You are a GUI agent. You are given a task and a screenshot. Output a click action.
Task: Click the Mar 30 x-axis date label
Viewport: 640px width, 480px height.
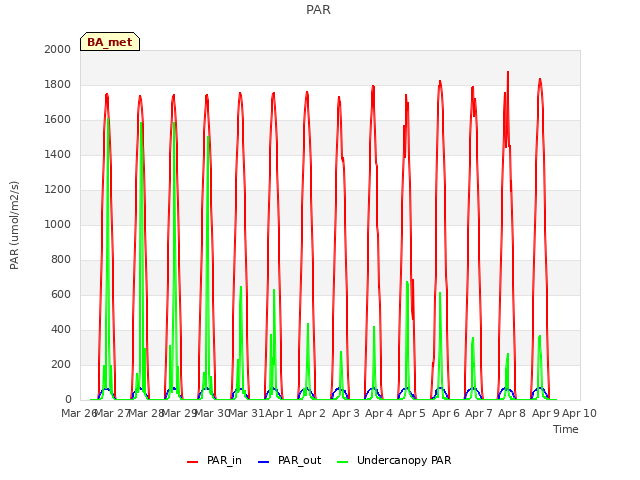(x=213, y=413)
